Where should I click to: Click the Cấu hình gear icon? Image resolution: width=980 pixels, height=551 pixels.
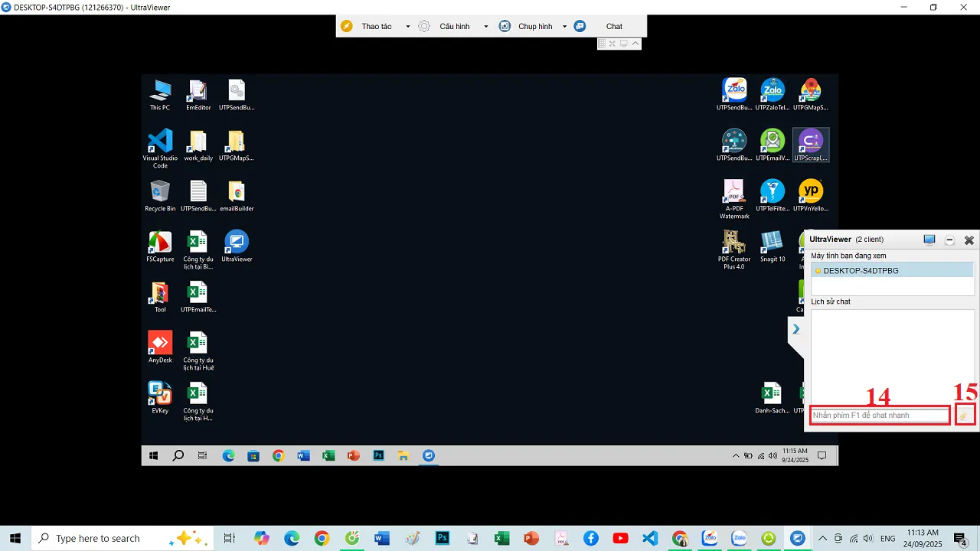(423, 26)
